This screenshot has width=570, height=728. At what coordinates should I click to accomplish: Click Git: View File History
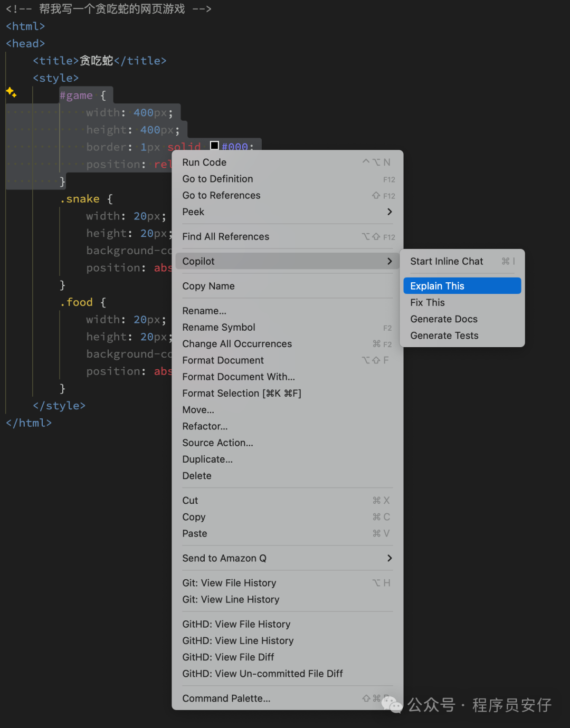pos(229,583)
